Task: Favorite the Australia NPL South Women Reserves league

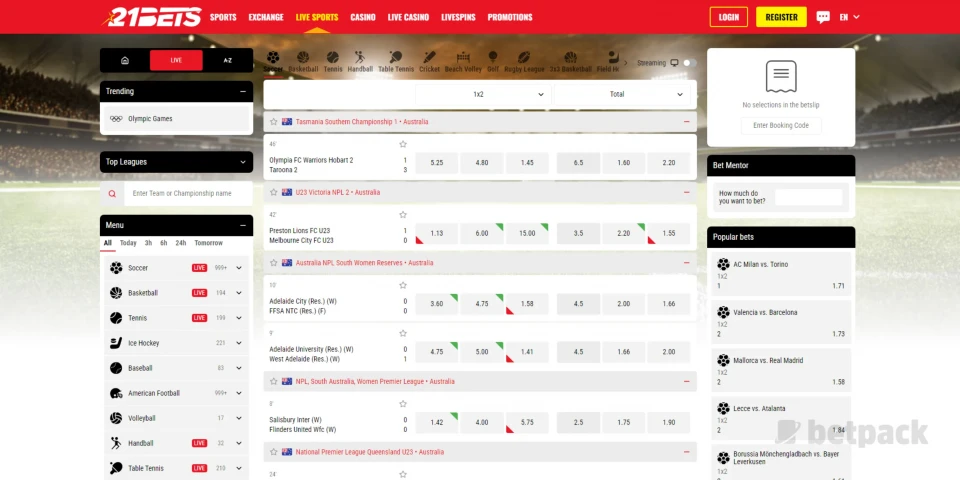Action: (x=274, y=263)
